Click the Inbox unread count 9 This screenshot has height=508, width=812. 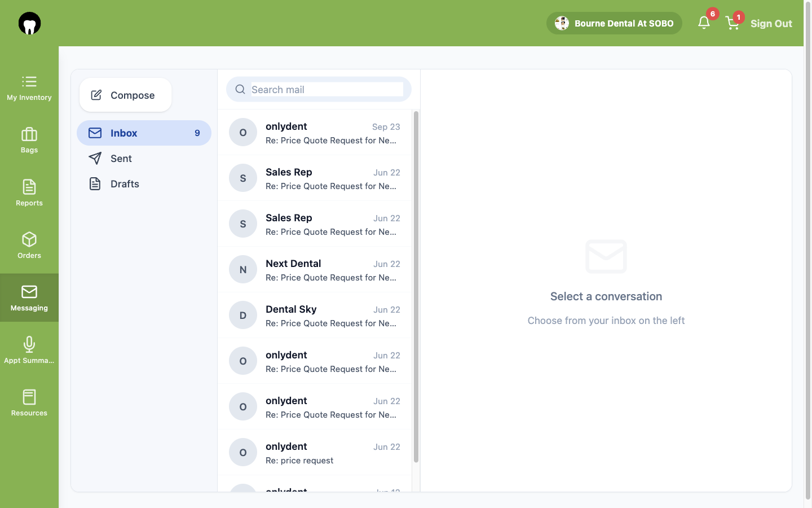tap(197, 133)
